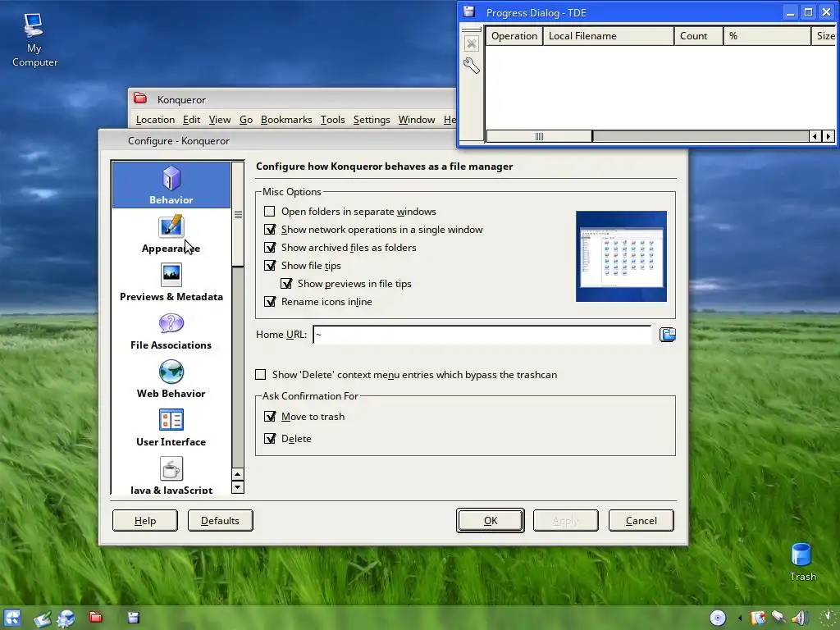This screenshot has width=840, height=630.
Task: Click Progress Dialog scroll left arrow
Action: (x=815, y=137)
